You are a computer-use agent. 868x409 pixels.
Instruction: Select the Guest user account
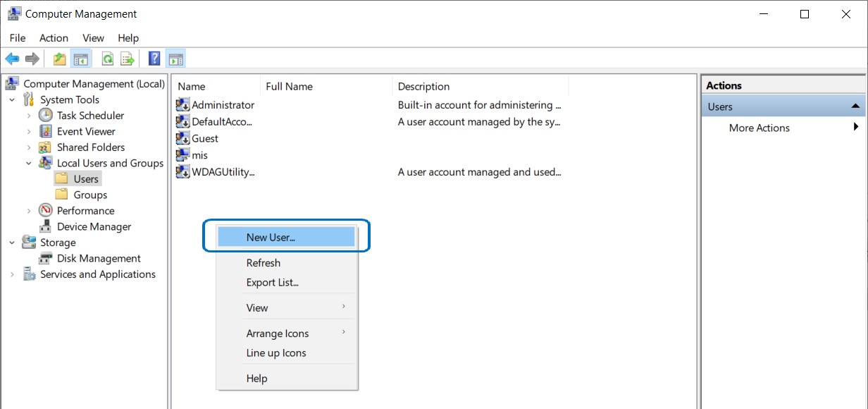coord(205,139)
